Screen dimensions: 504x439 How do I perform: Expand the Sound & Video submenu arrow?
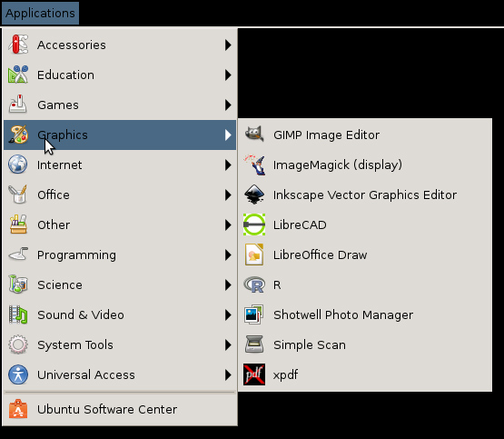coord(228,314)
